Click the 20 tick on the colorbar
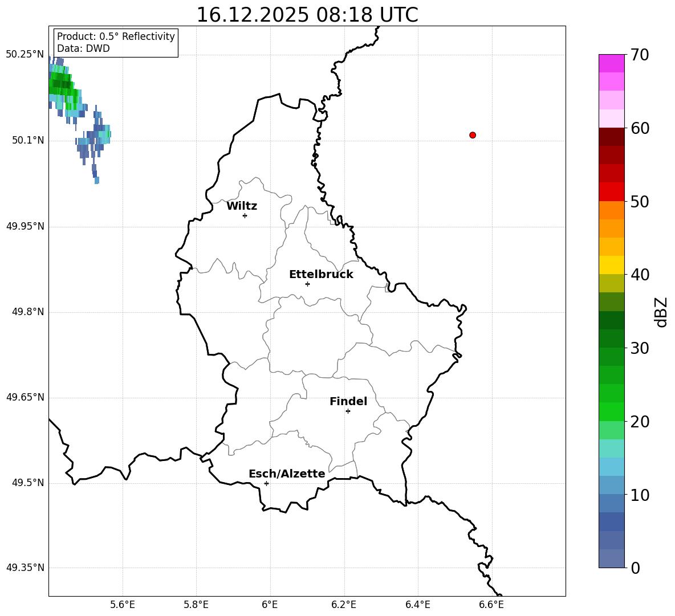The image size is (675, 616). pos(640,422)
